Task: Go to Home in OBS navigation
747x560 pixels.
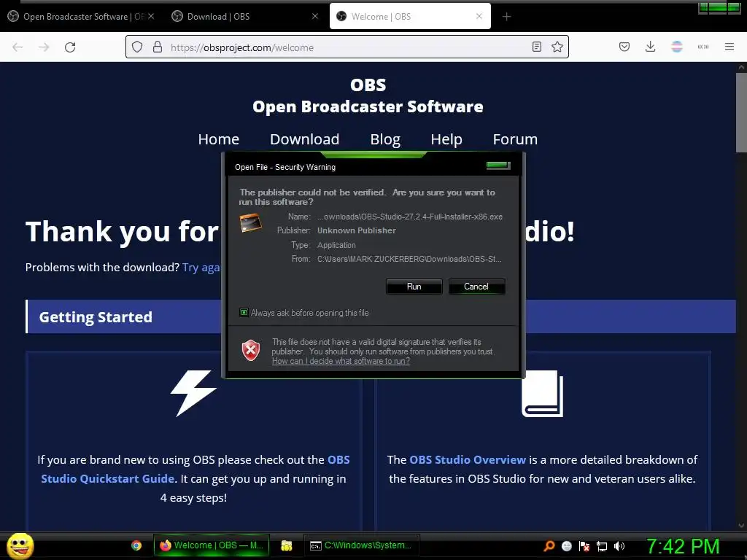Action: pos(219,139)
